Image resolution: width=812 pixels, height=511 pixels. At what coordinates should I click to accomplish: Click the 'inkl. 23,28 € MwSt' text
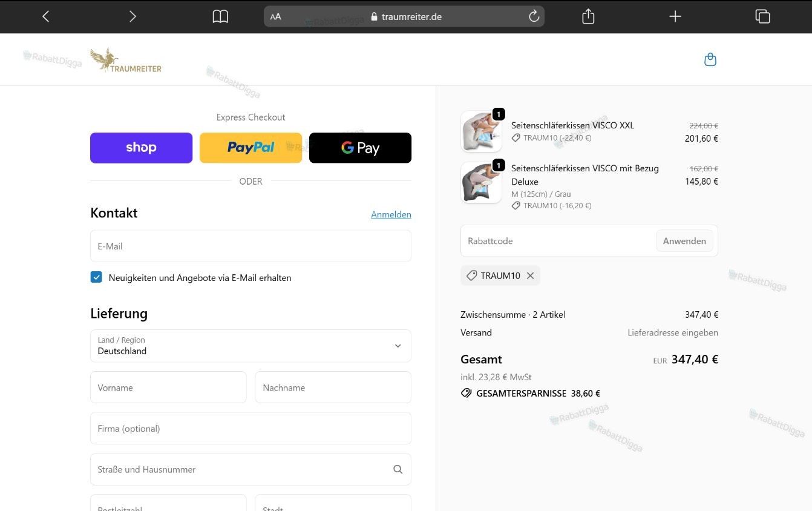coord(496,377)
